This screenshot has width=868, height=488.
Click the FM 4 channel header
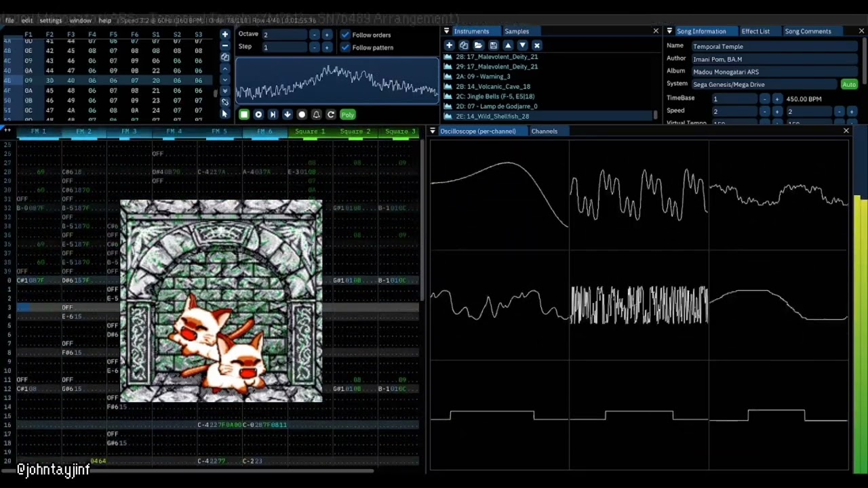pos(174,131)
